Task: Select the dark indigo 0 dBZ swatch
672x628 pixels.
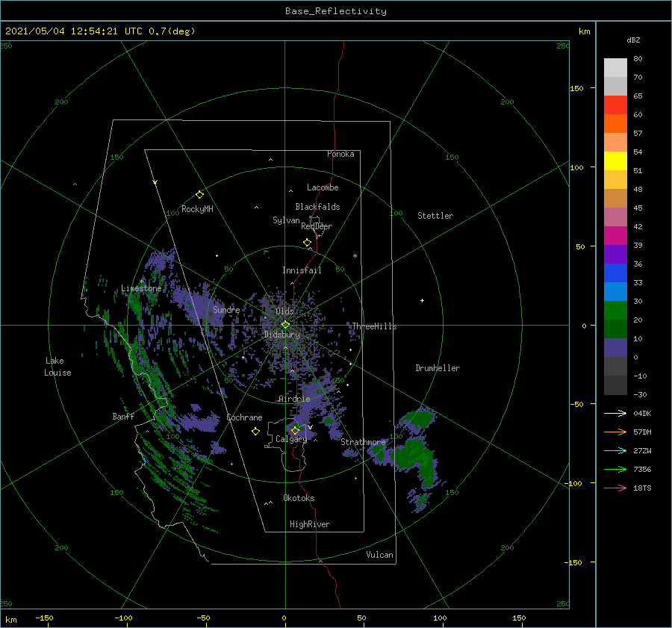Action: (615, 348)
